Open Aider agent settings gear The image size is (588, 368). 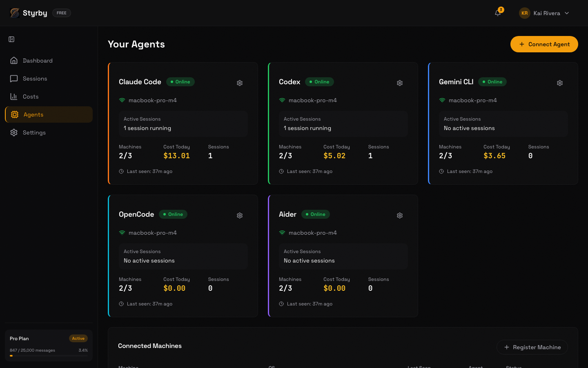tap(400, 215)
